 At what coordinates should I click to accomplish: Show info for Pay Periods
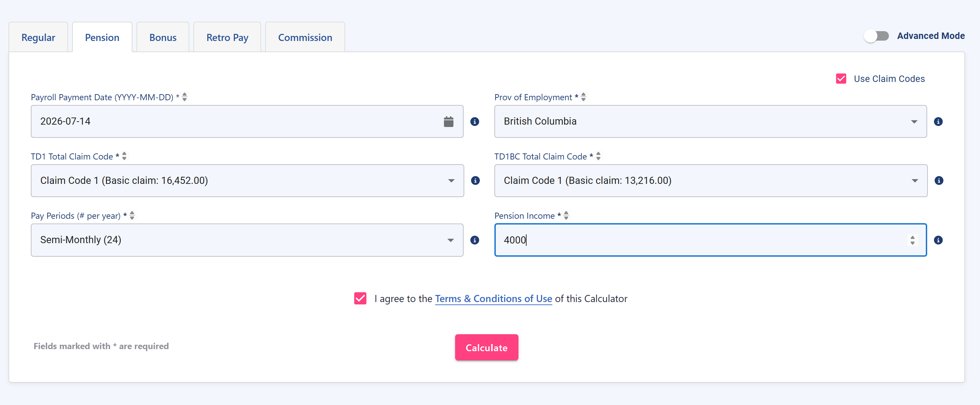click(474, 240)
